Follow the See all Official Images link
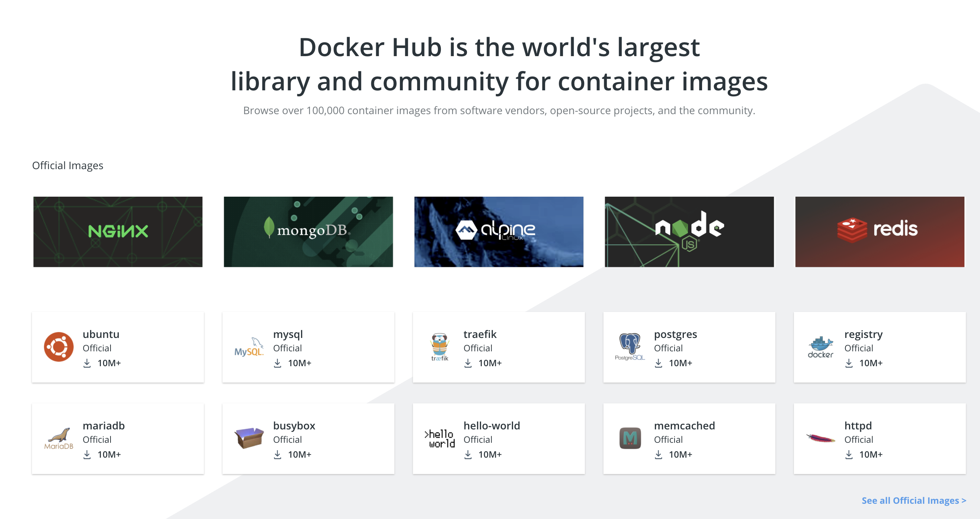This screenshot has width=980, height=519. pyautogui.click(x=914, y=501)
